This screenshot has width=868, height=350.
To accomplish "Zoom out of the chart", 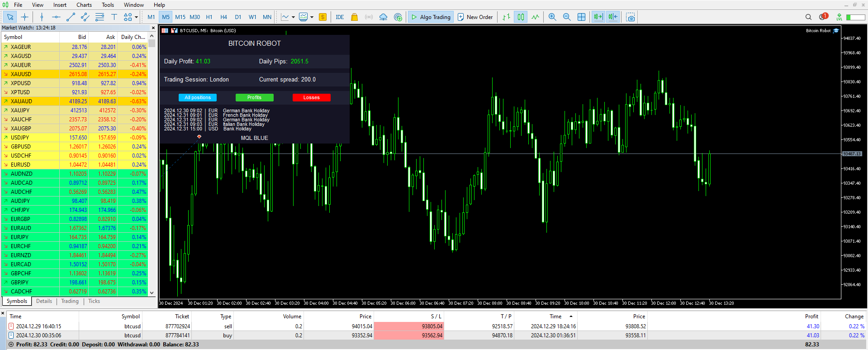I will (567, 17).
